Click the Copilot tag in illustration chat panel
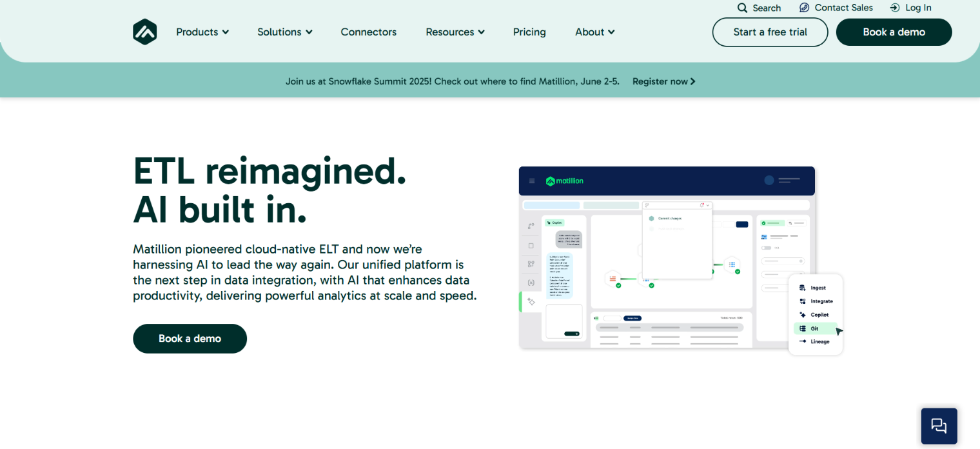980x449 pixels. tap(554, 223)
